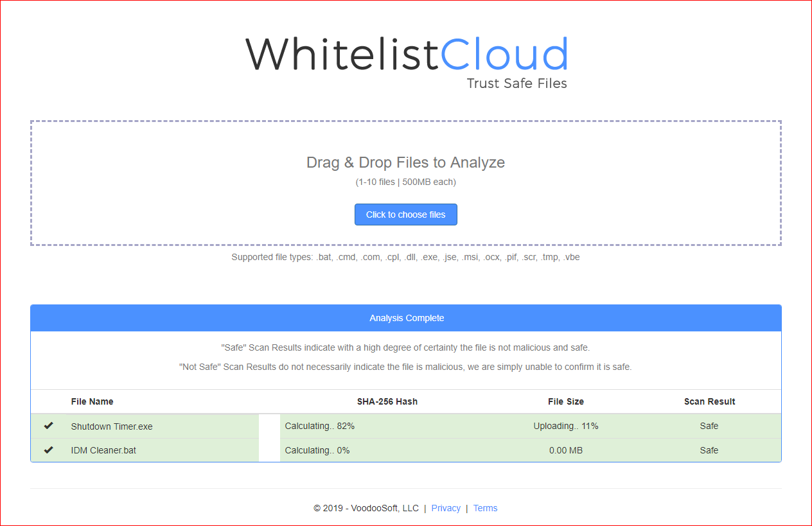Click the 'Calculating.. 82%' hash cell

320,426
